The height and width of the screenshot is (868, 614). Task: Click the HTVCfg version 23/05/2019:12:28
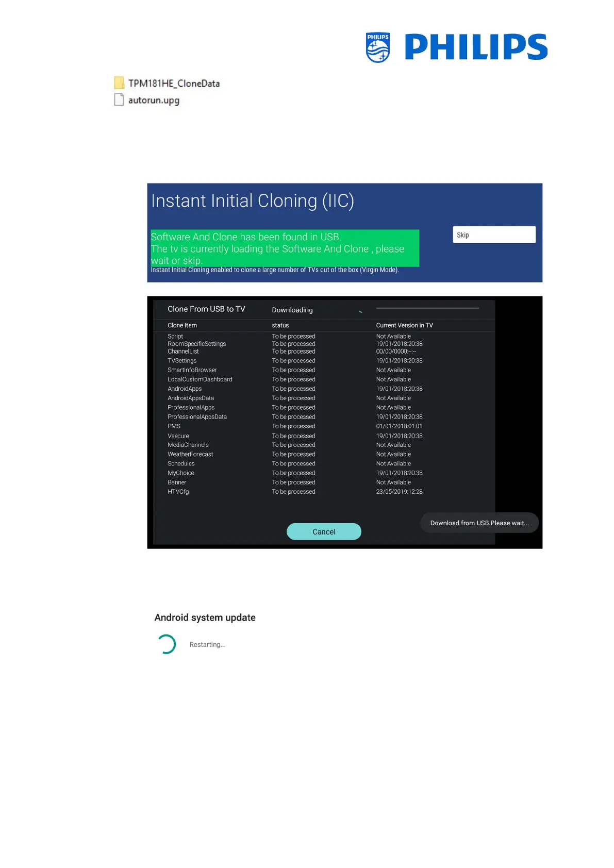pos(400,492)
